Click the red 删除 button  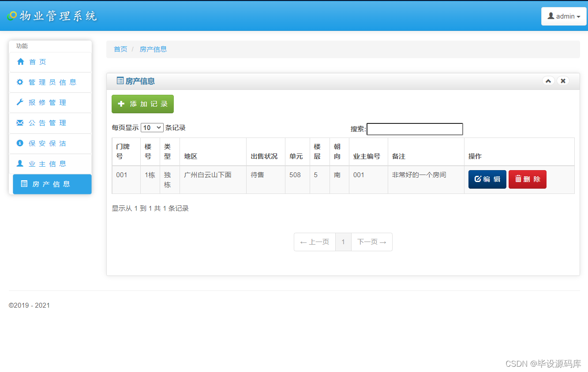click(x=528, y=179)
